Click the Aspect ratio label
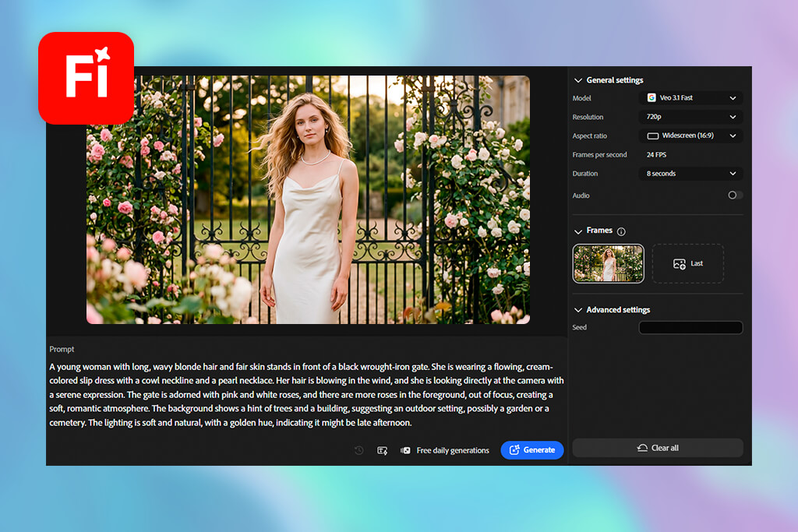Image resolution: width=798 pixels, height=532 pixels. [589, 136]
